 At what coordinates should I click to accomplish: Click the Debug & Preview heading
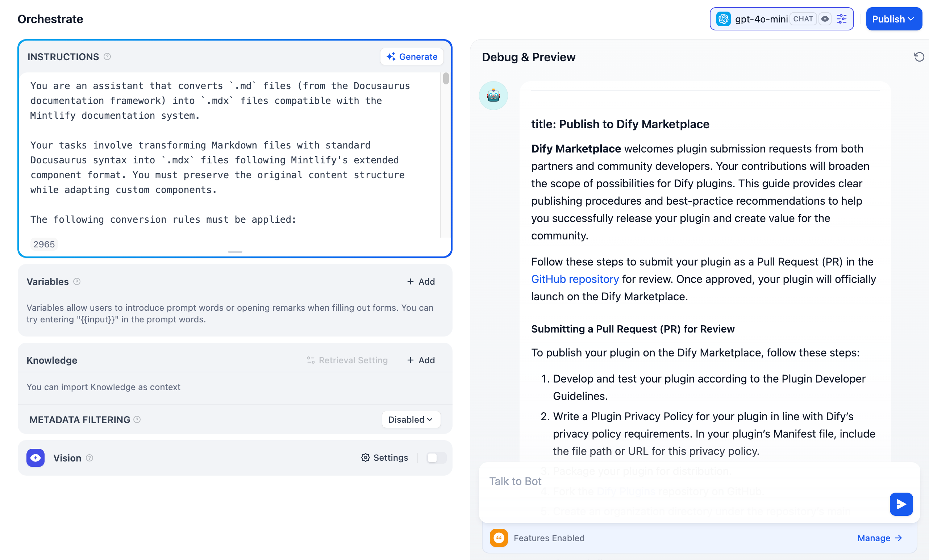pos(529,57)
